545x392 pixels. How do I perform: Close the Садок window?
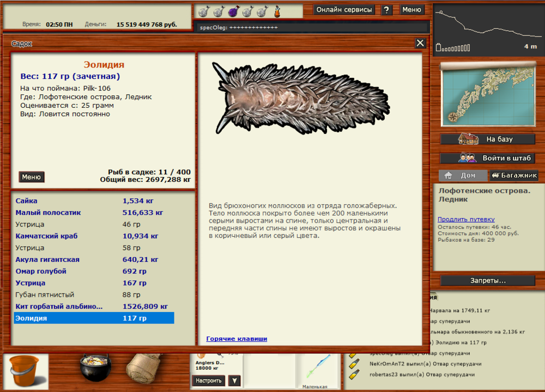[420, 43]
